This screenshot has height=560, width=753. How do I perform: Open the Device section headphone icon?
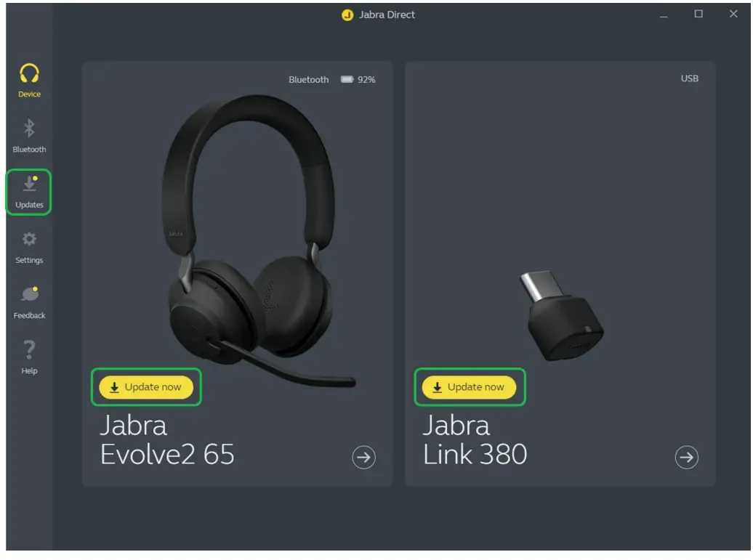(x=29, y=73)
